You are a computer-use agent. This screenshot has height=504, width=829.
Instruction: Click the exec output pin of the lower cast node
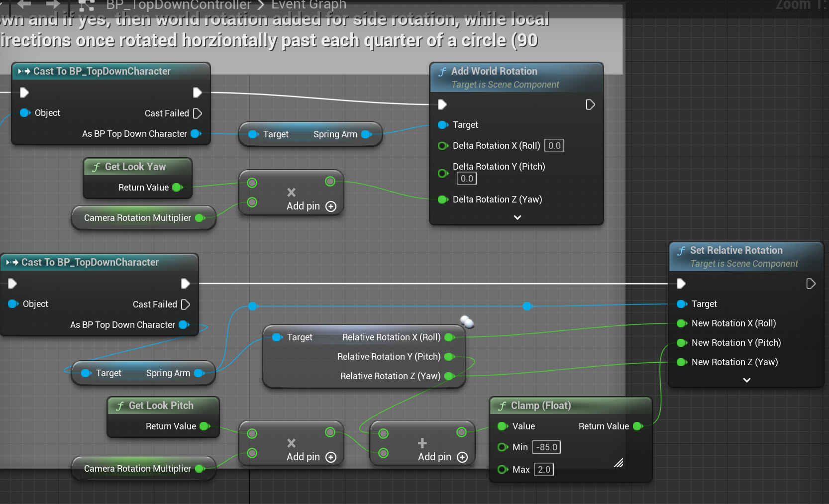click(x=185, y=284)
